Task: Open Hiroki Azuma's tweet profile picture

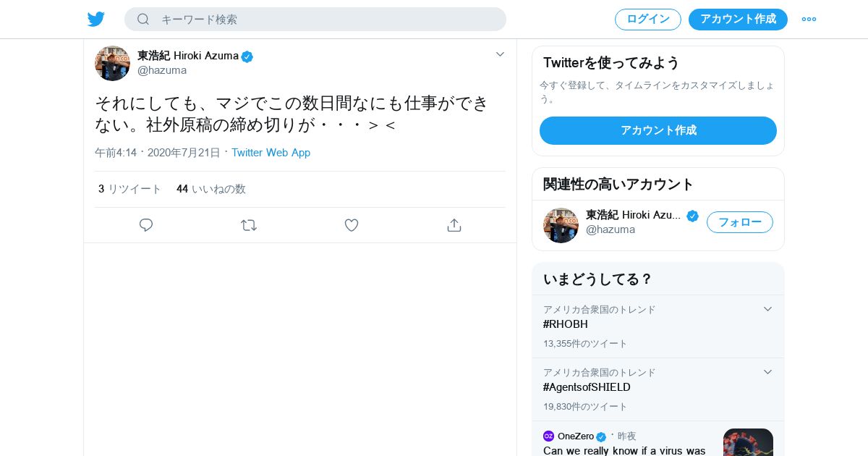Action: [x=112, y=63]
